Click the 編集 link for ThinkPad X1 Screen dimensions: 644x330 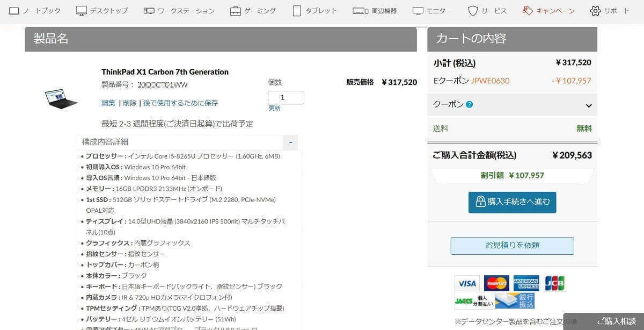[x=108, y=103]
